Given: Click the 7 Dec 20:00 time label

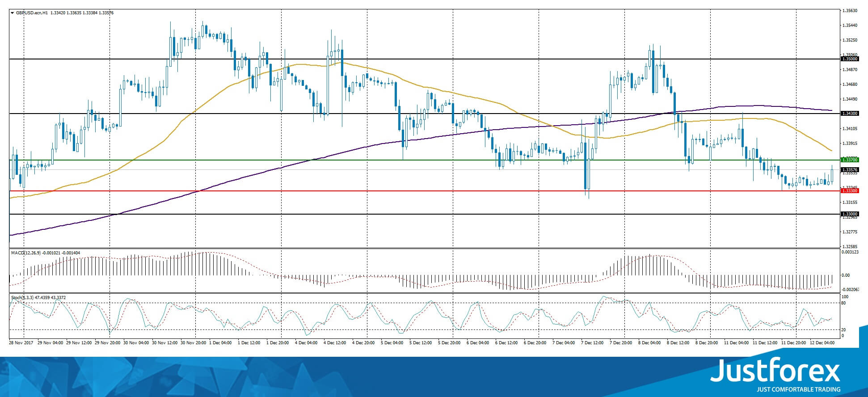Looking at the screenshot, I should pos(621,343).
